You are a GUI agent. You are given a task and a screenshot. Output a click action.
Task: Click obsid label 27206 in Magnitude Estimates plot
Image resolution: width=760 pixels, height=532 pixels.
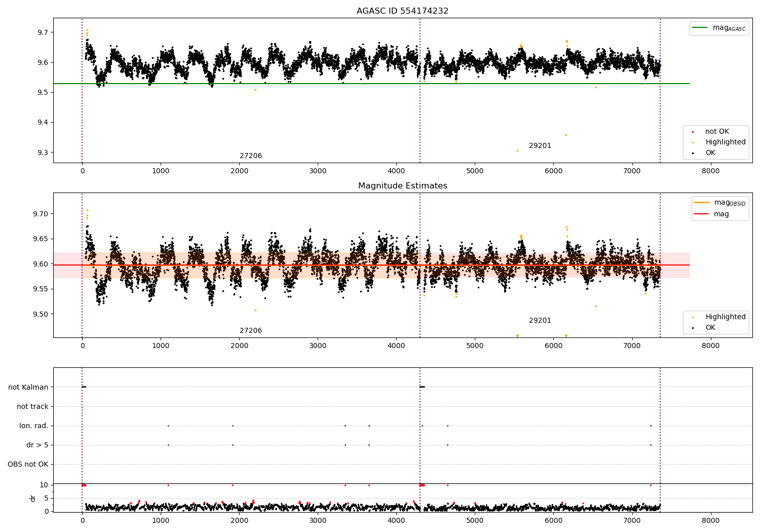tap(251, 331)
